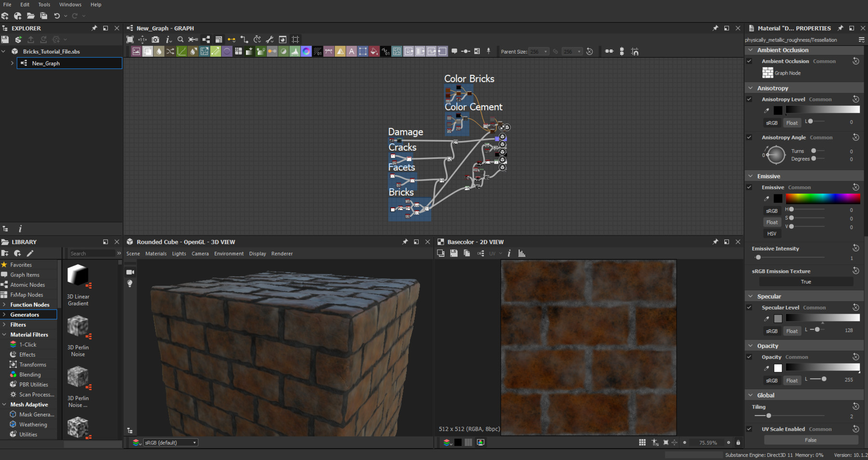Open the sRGB (default) dropdown in the 3D view
The height and width of the screenshot is (460, 868).
click(x=170, y=442)
